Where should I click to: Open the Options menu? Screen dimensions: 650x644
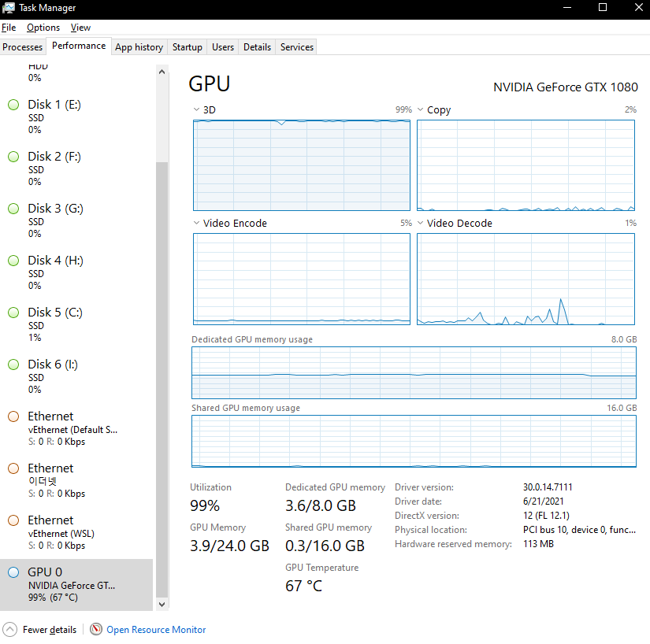pos(43,28)
